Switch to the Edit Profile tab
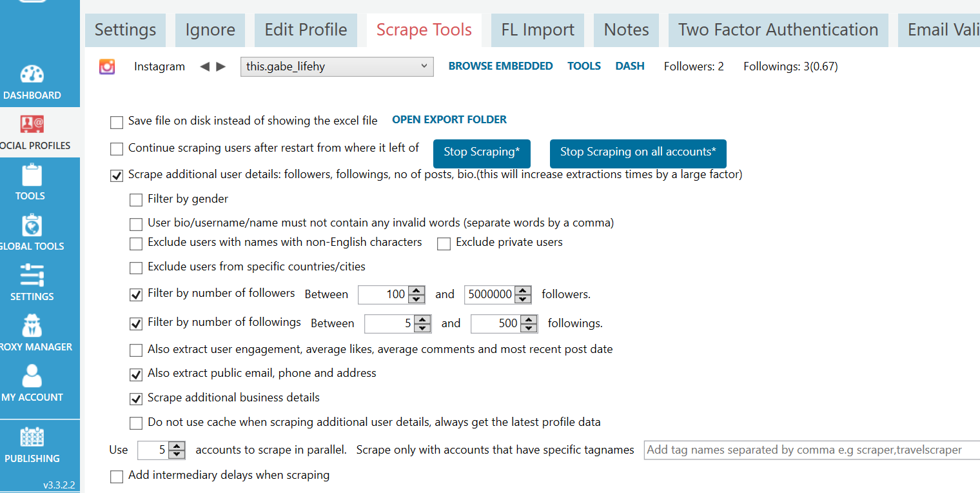Image resolution: width=980 pixels, height=493 pixels. pos(306,30)
